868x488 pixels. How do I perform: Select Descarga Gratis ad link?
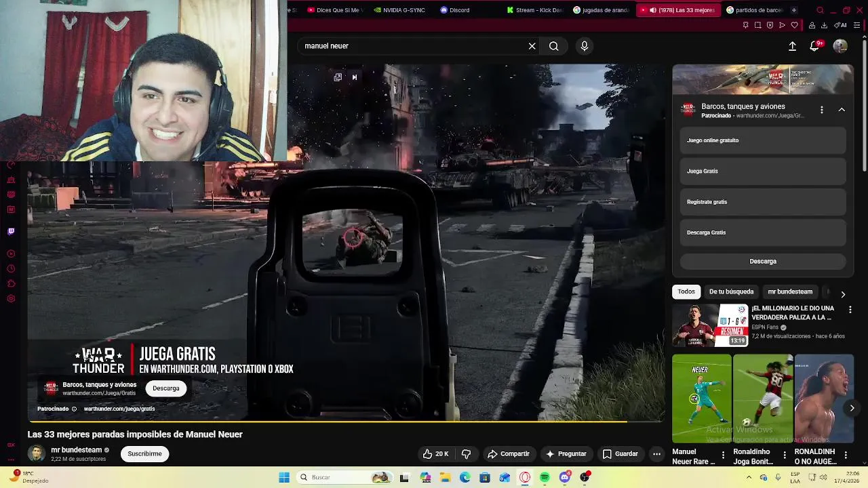click(763, 232)
